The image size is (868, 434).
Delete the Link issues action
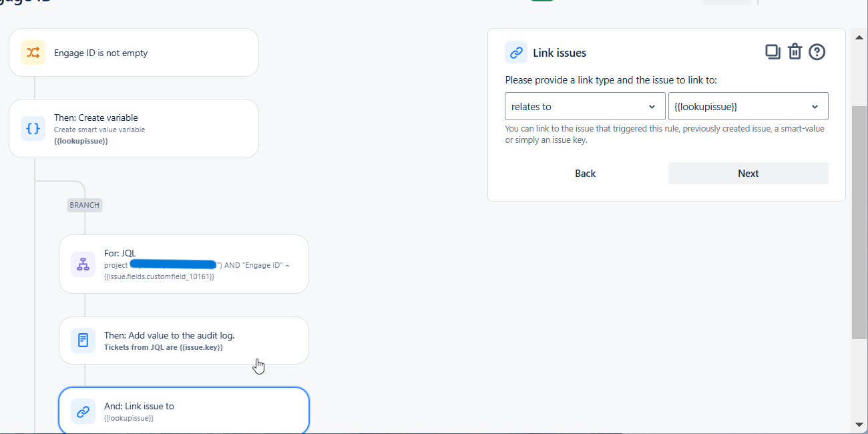point(795,51)
